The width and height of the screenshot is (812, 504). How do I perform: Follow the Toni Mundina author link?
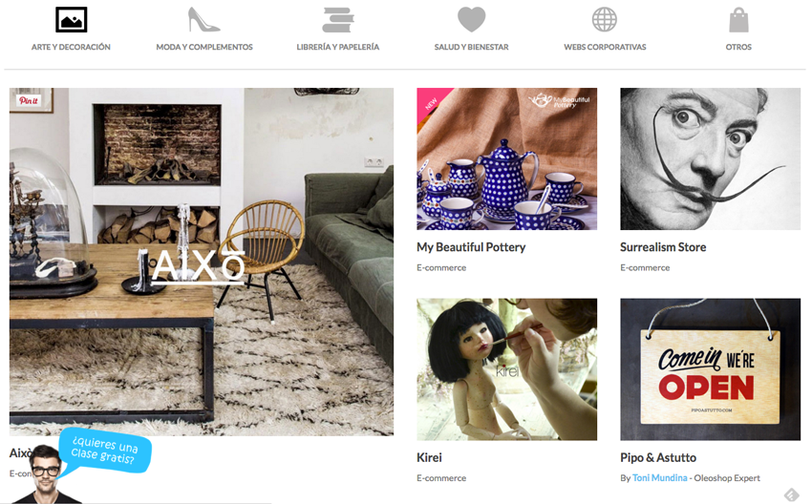click(x=659, y=478)
